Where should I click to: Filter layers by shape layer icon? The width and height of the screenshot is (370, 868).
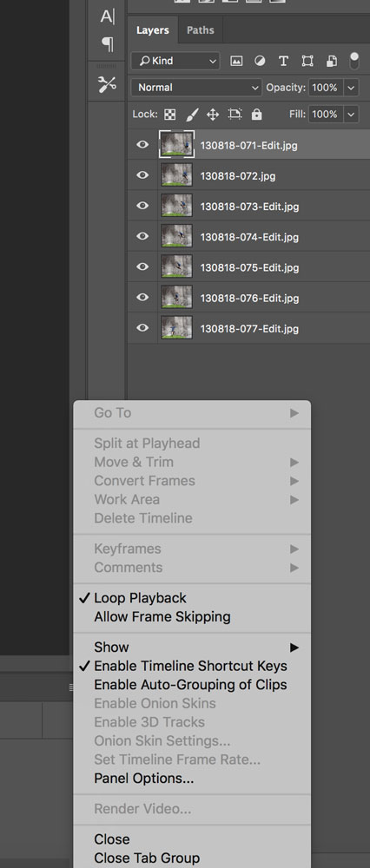307,62
